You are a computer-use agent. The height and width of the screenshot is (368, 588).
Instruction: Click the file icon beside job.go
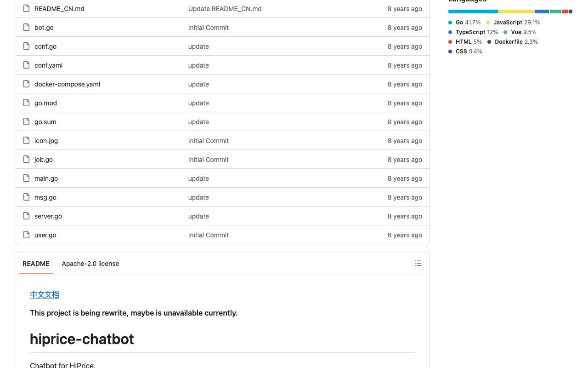pos(27,159)
